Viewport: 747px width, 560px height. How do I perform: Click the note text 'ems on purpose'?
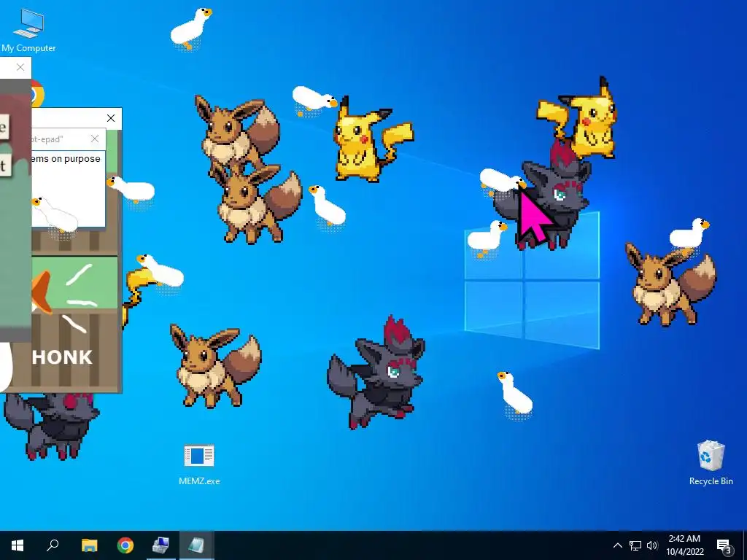(66, 158)
